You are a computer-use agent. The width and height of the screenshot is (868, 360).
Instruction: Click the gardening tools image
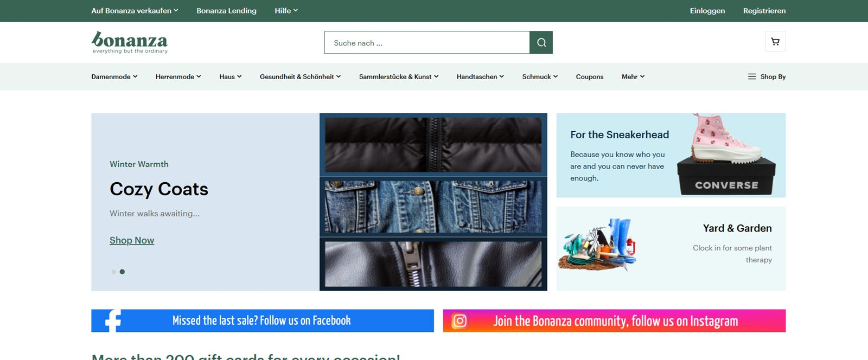tap(597, 244)
